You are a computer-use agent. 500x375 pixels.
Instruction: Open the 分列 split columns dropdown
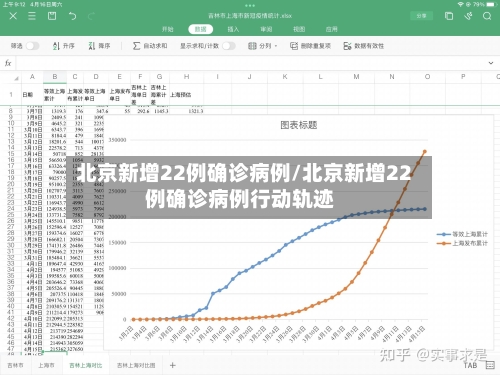tap(263, 46)
